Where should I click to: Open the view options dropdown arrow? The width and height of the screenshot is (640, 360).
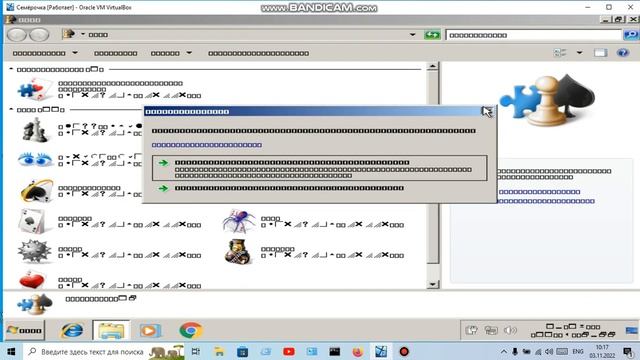click(x=579, y=53)
